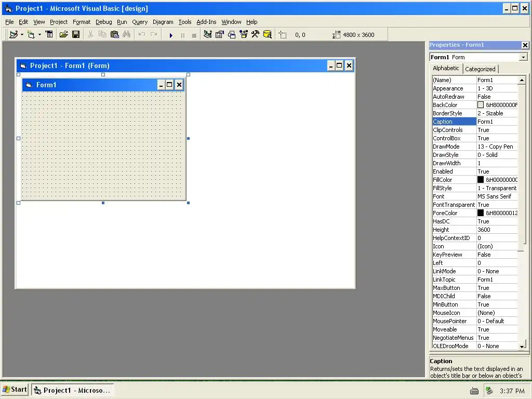Select the FillColor black swatch value
Image resolution: width=532 pixels, height=399 pixels.
coord(481,179)
